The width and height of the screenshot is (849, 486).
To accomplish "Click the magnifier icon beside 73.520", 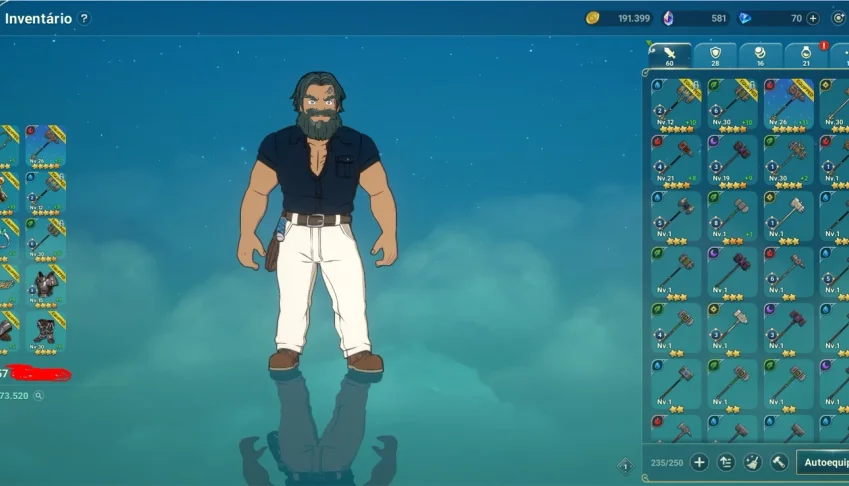I will coord(38,396).
